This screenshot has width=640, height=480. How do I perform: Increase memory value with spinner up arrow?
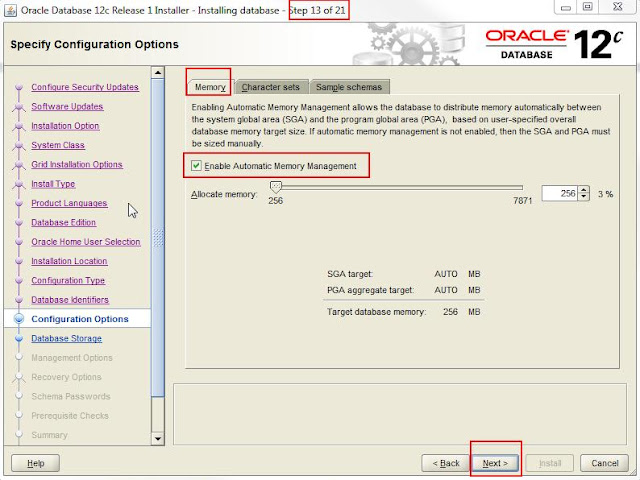tap(584, 190)
